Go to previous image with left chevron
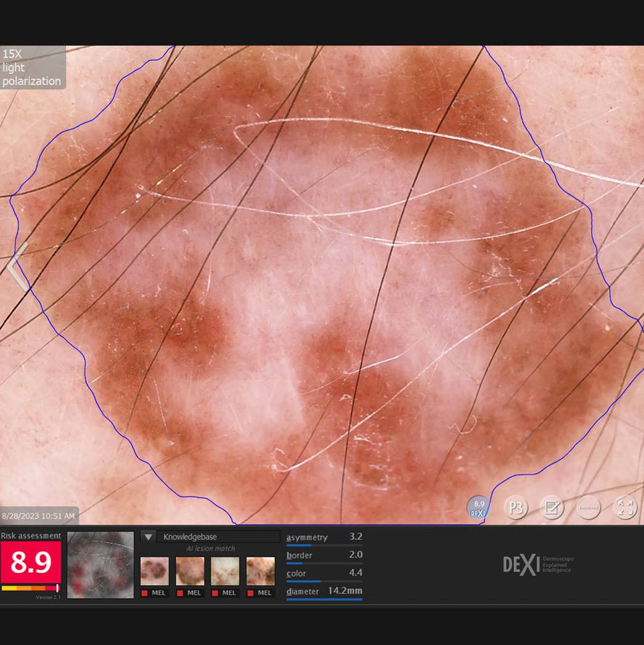Viewport: 644px width, 645px height. pos(17,266)
